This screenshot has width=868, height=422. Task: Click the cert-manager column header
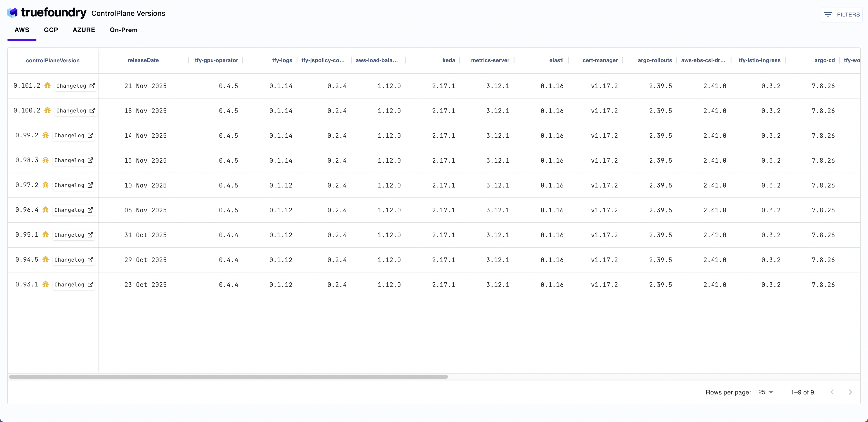tap(600, 60)
